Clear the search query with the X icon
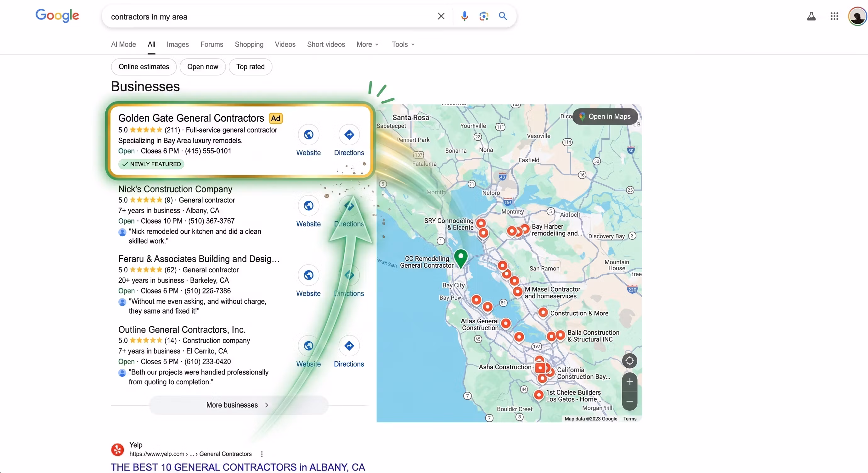 (x=441, y=16)
